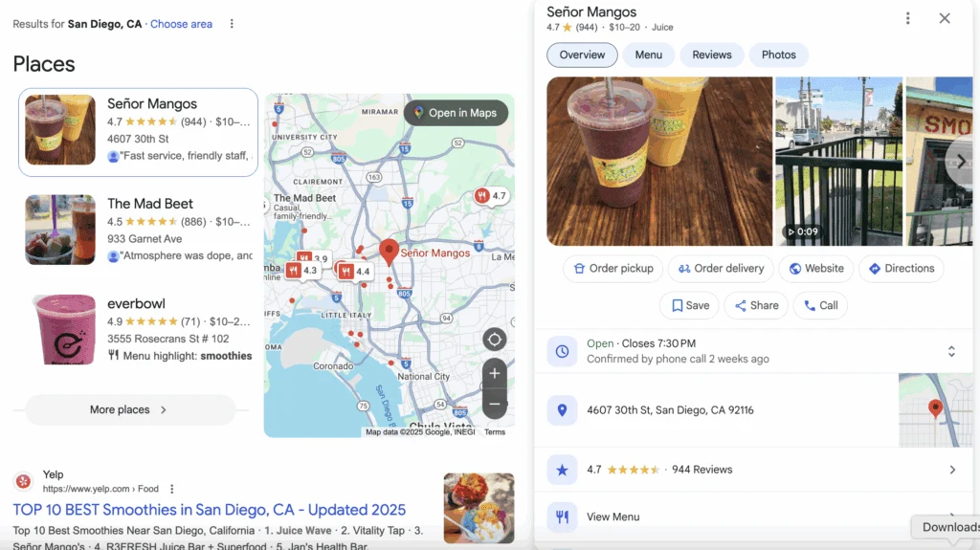Click Choose area link
This screenshot has height=550, width=980.
181,24
